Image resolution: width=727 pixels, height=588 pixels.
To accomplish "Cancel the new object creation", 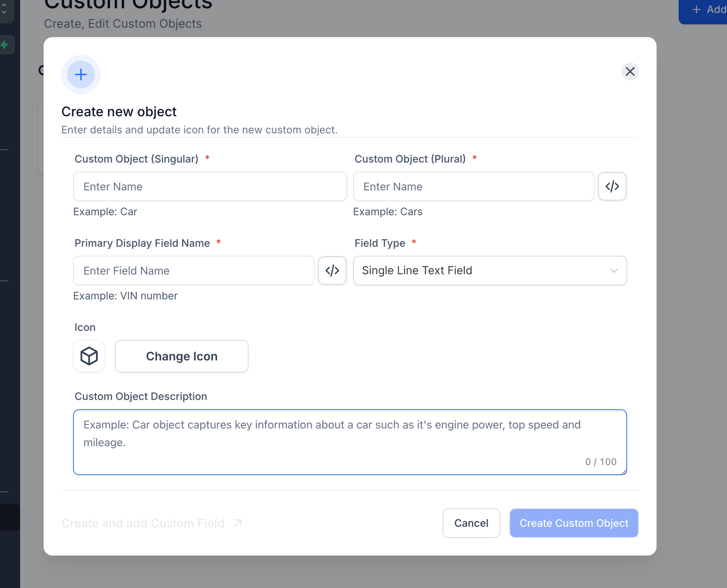I will pyautogui.click(x=471, y=523).
